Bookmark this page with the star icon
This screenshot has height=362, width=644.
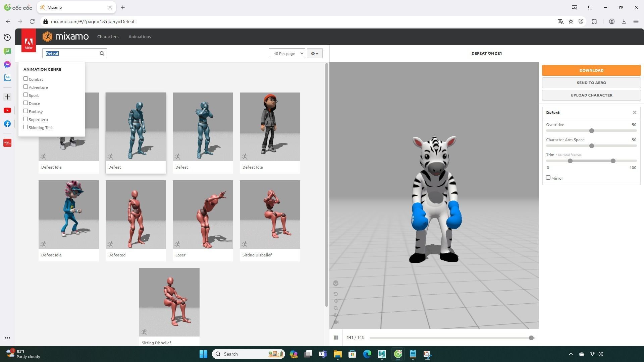[x=571, y=21]
